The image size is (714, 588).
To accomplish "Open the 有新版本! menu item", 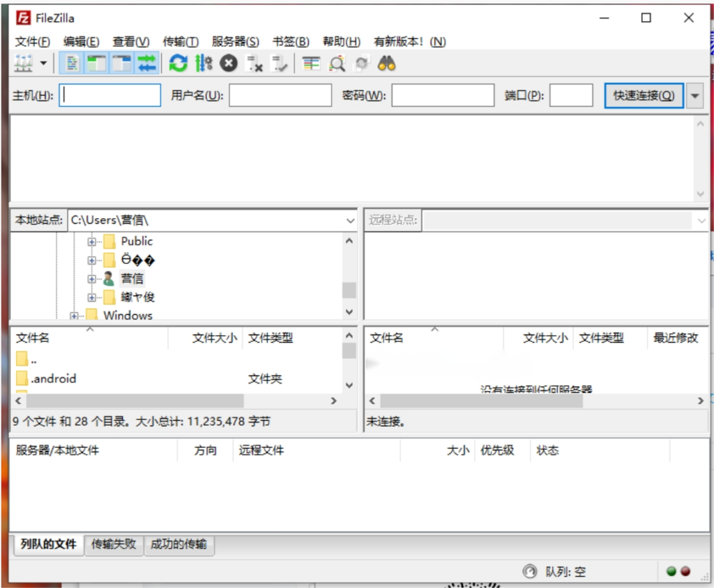I will click(409, 42).
